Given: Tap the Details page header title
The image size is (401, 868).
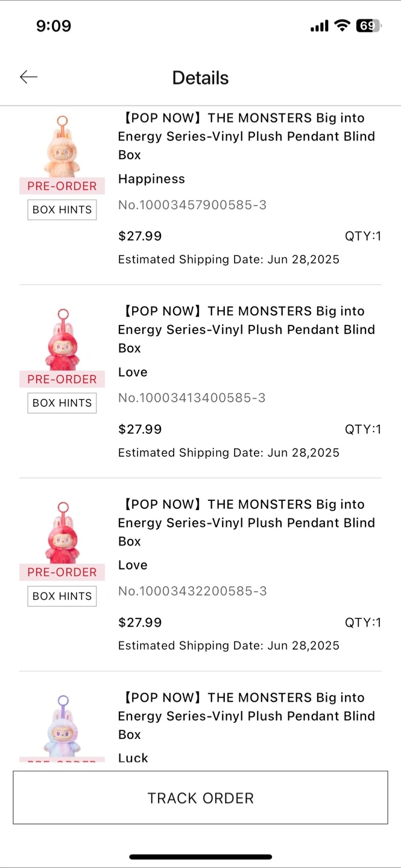Looking at the screenshot, I should pyautogui.click(x=200, y=78).
